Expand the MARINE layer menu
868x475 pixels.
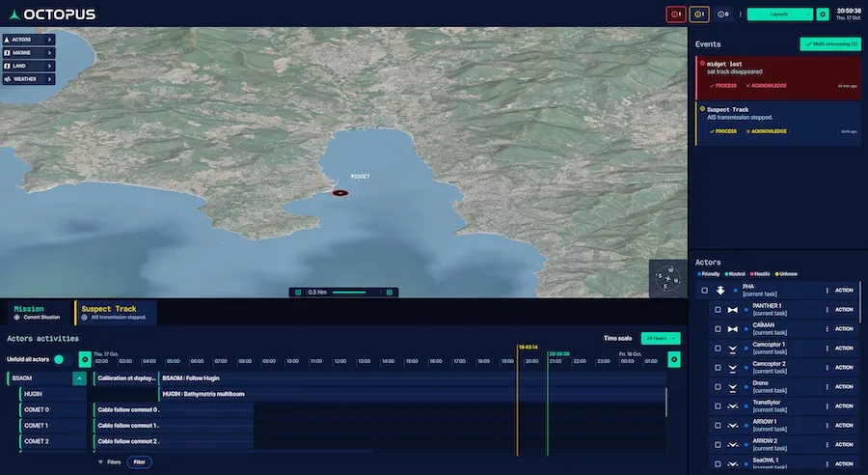click(x=28, y=52)
